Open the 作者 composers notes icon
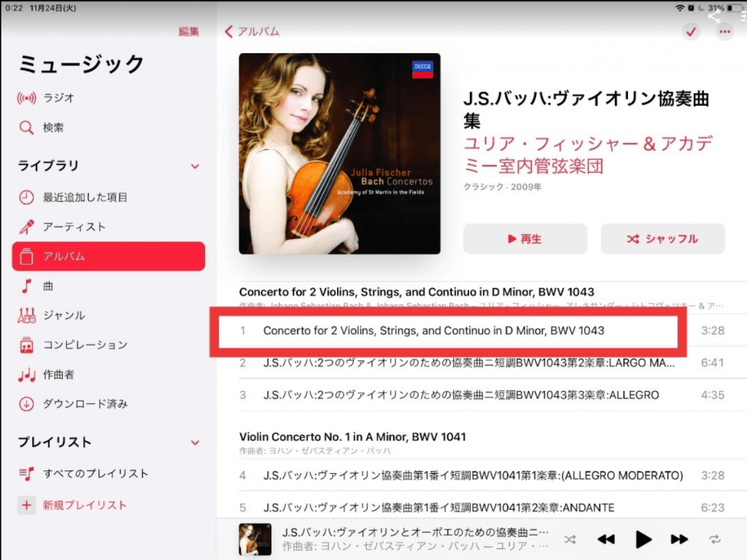 [x=26, y=375]
